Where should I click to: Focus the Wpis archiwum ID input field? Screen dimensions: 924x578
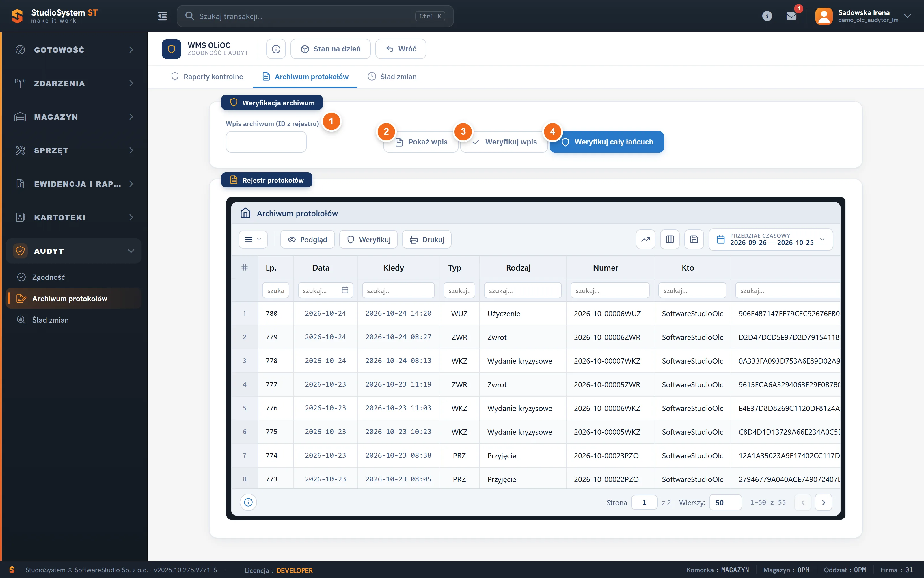point(266,142)
